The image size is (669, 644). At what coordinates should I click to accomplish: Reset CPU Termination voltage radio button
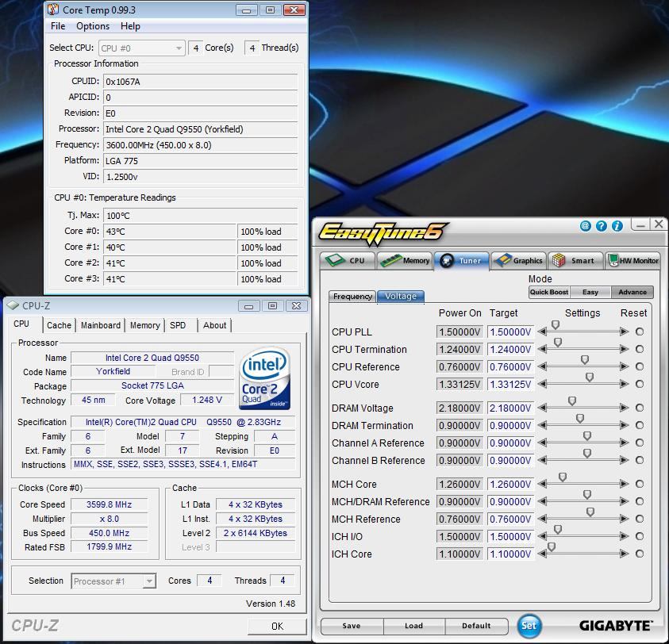coord(640,349)
